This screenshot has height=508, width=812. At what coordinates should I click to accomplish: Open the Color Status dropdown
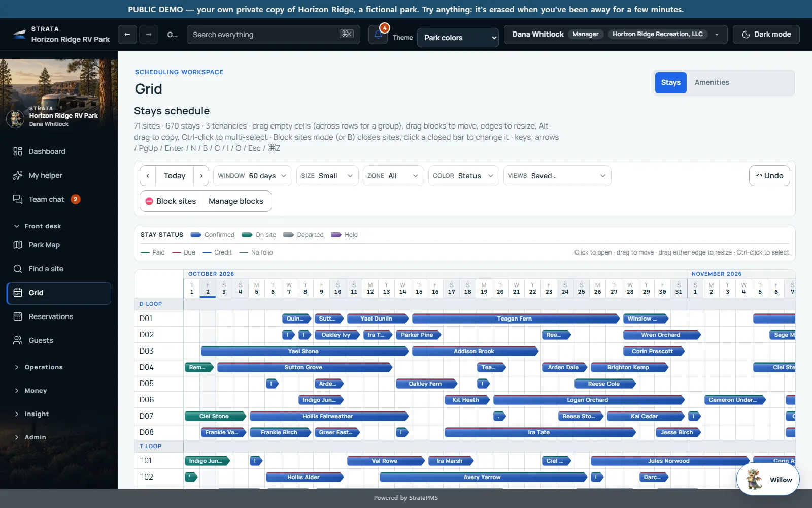click(x=464, y=176)
